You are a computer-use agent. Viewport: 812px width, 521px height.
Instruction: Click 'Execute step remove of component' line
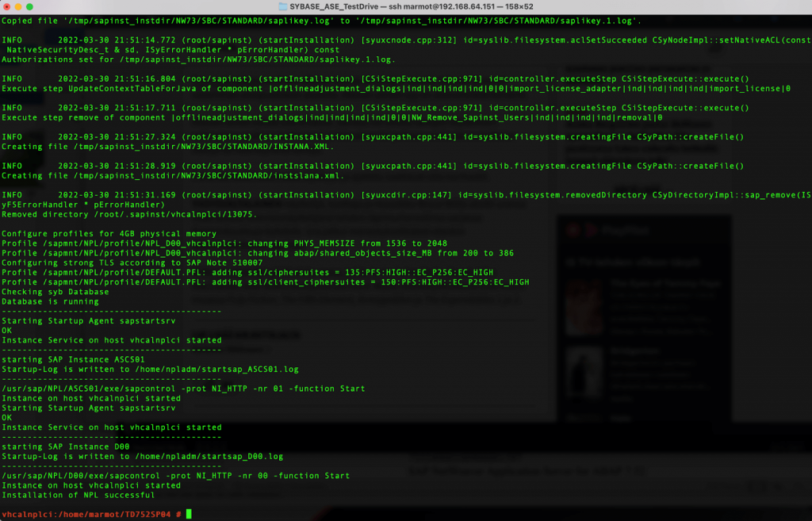332,117
